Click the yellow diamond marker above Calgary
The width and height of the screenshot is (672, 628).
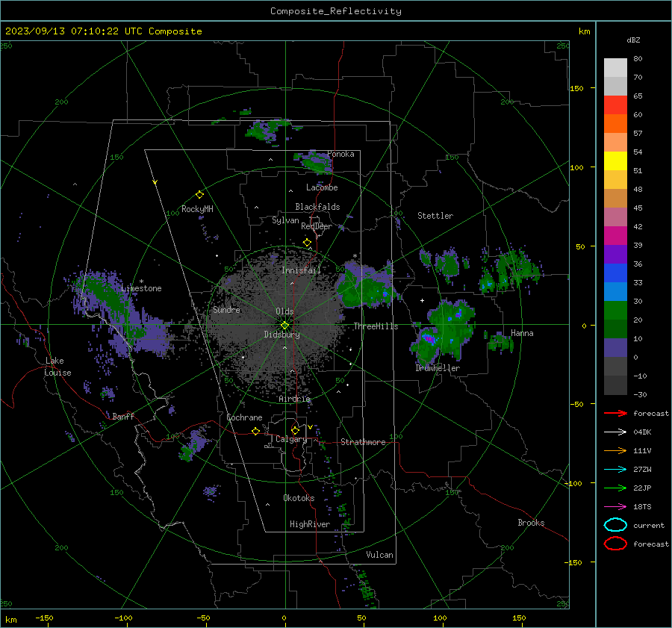click(x=295, y=430)
